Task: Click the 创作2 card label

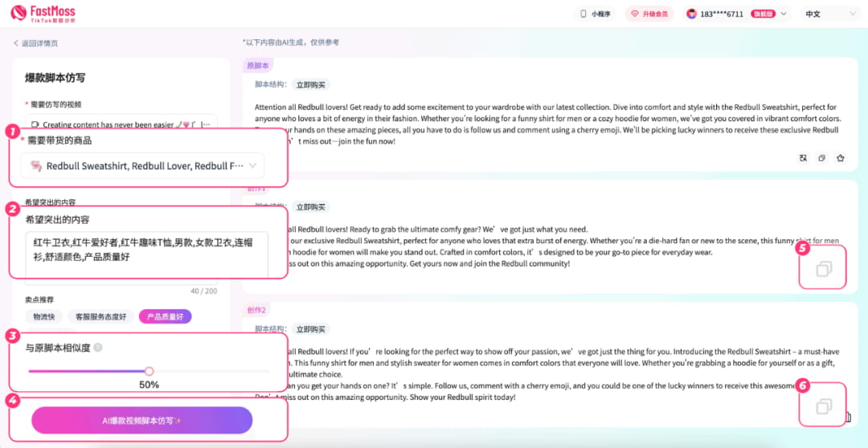Action: 257,310
